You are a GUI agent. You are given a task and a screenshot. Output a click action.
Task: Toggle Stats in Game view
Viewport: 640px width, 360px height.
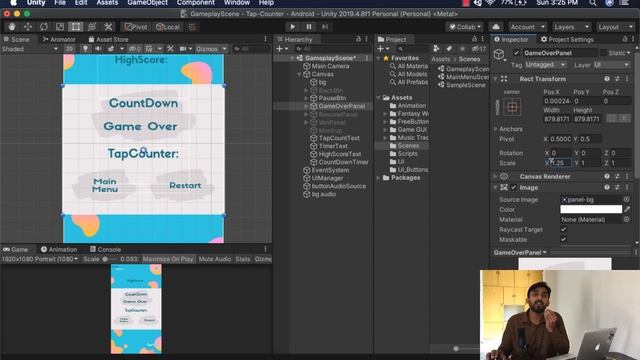(x=242, y=259)
